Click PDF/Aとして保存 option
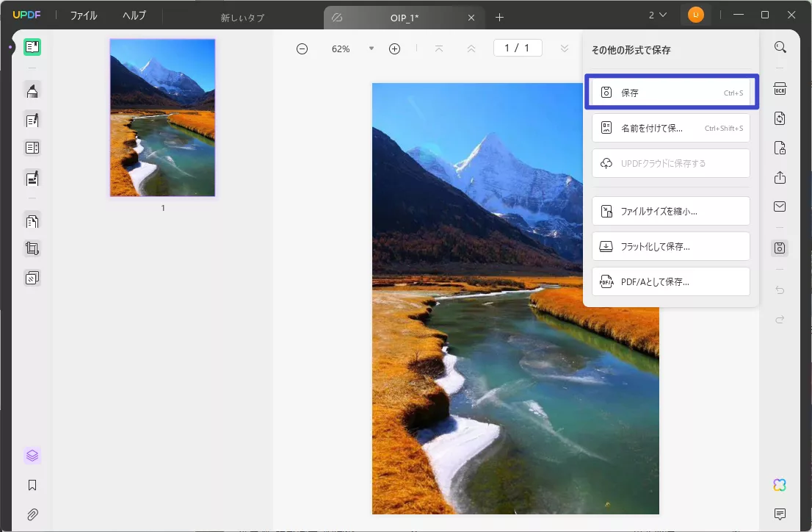Screen dimensions: 812x532 pos(671,281)
